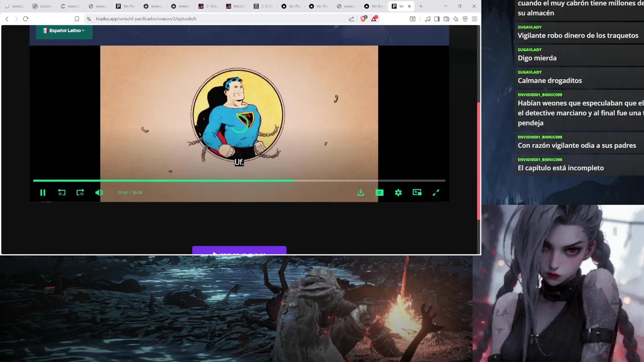Open the Brave Wallet icon
The image size is (644, 362).
[446, 19]
